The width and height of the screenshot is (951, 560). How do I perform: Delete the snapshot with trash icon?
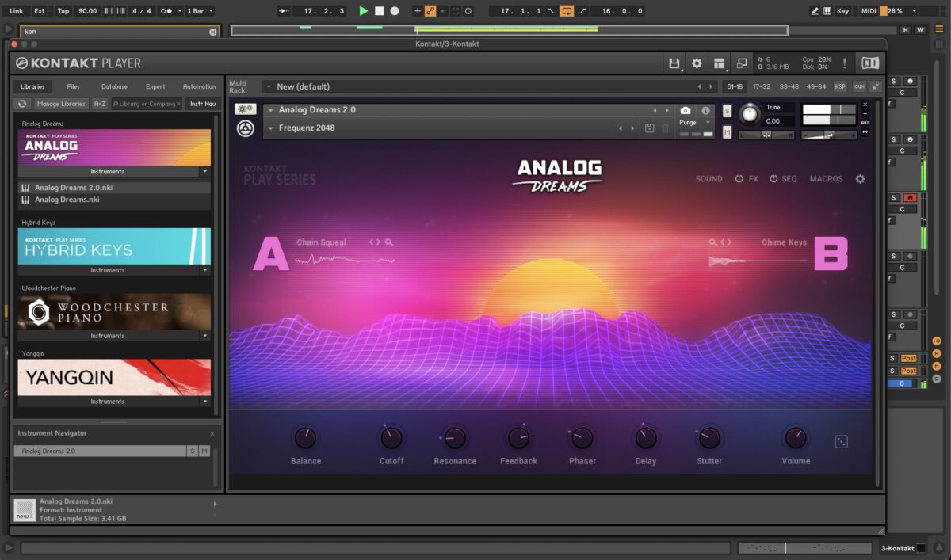click(665, 128)
